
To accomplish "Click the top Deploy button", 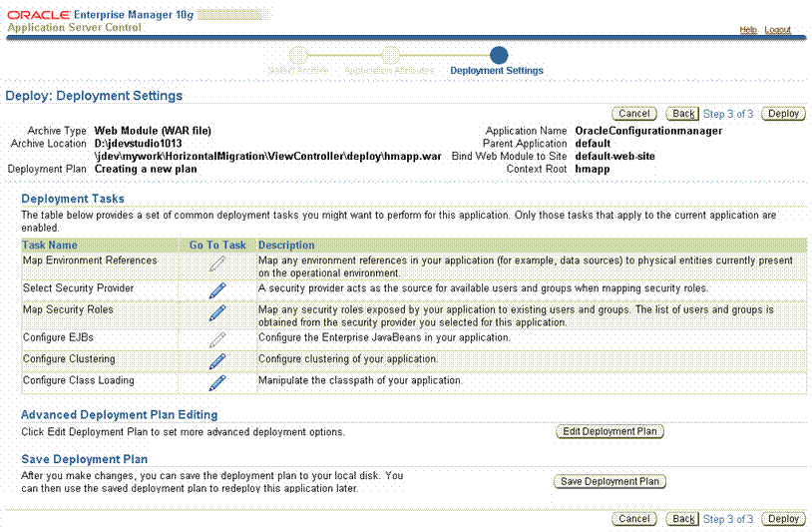I will pos(783,114).
